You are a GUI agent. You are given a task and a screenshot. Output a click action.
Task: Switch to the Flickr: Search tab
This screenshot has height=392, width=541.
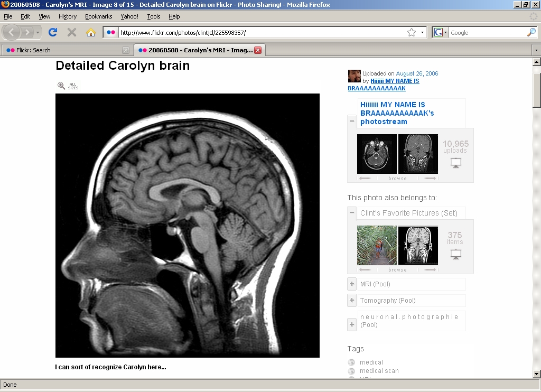63,50
